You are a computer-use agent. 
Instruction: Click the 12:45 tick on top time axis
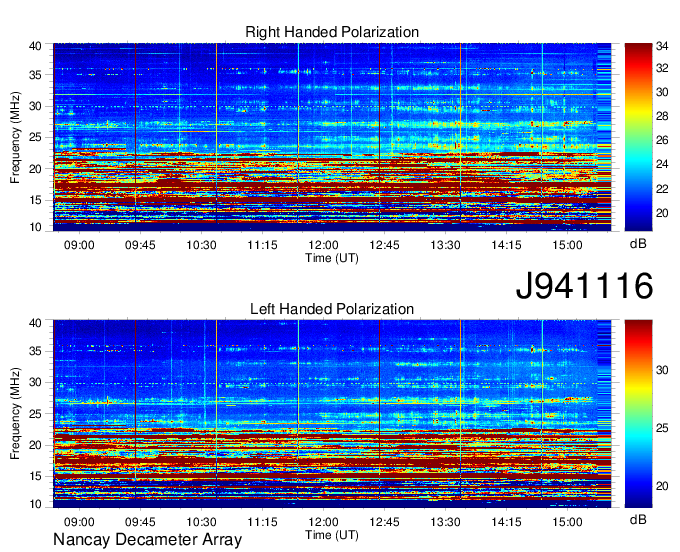pos(384,245)
